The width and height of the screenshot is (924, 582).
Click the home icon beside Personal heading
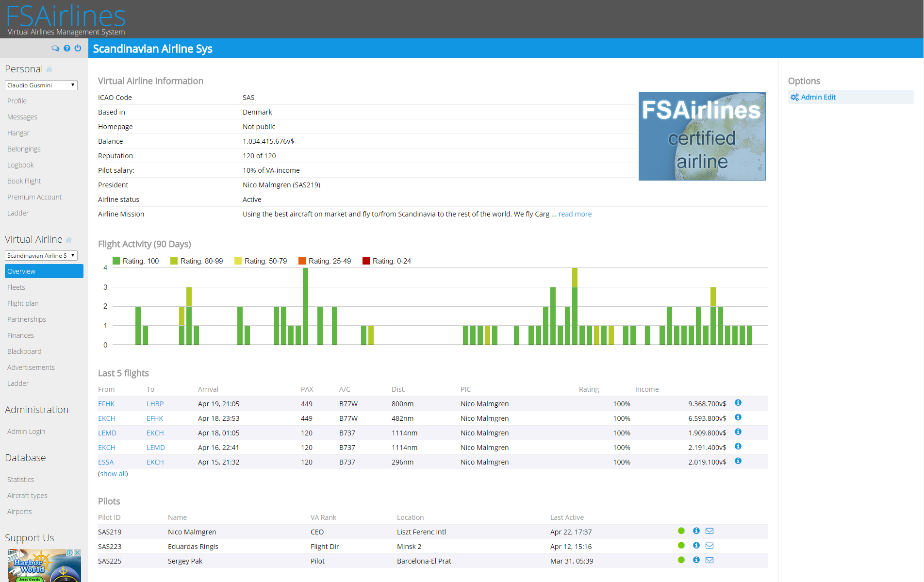tap(49, 70)
